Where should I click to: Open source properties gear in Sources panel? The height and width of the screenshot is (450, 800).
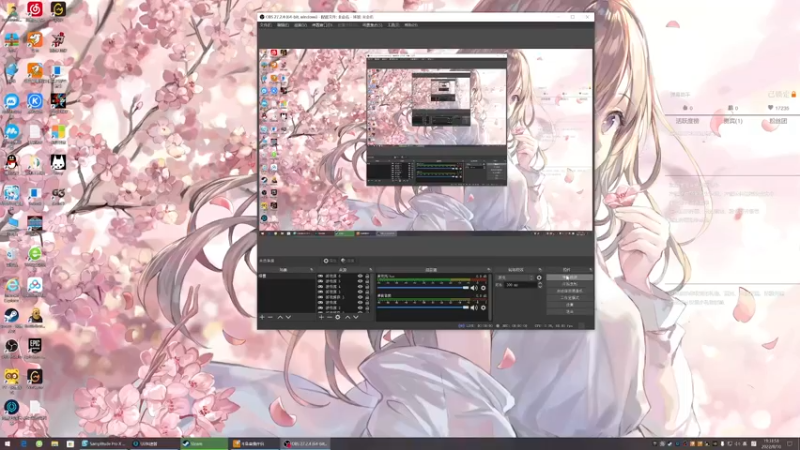click(x=338, y=317)
